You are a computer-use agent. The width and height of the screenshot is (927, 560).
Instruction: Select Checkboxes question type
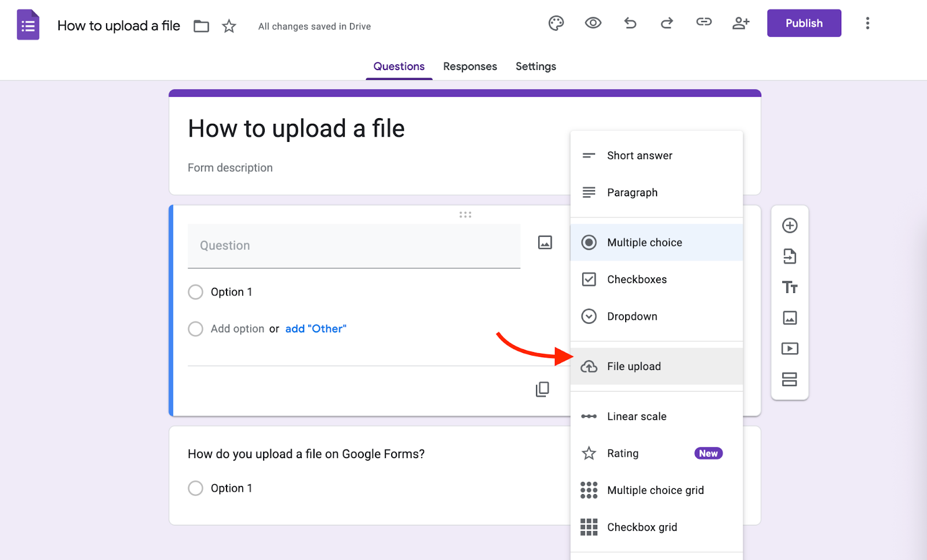pos(637,280)
